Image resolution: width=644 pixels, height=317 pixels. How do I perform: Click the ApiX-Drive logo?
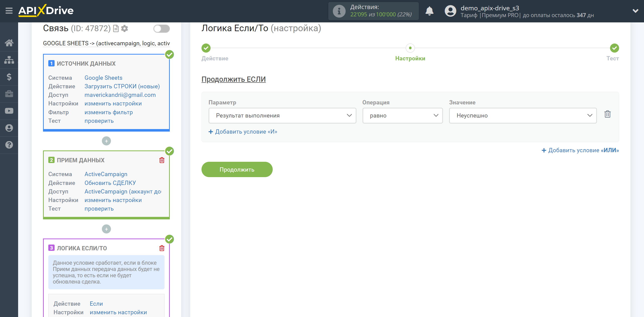pos(46,11)
